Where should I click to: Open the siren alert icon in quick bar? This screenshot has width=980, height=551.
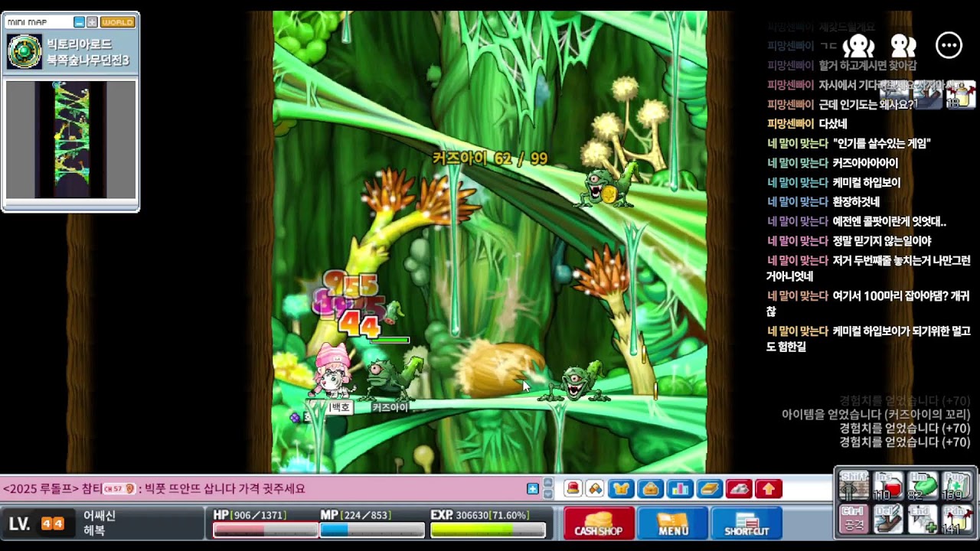pos(573,489)
